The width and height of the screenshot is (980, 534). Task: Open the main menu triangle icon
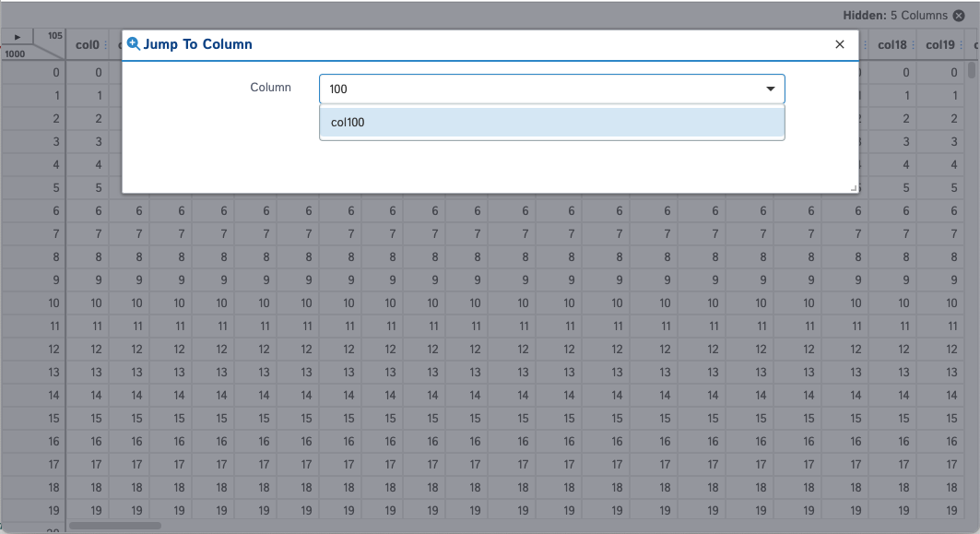tap(18, 37)
